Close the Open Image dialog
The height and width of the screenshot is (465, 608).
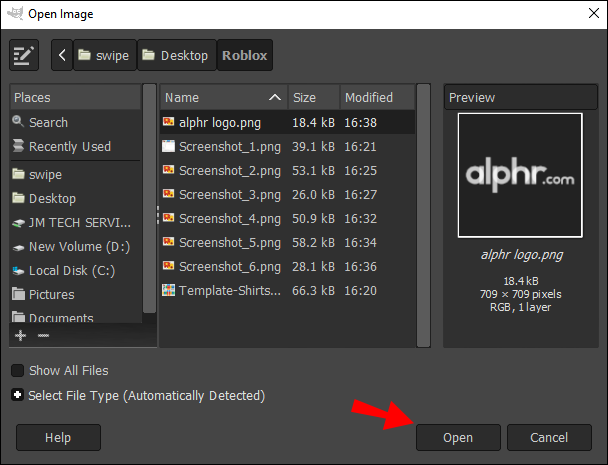[x=594, y=14]
